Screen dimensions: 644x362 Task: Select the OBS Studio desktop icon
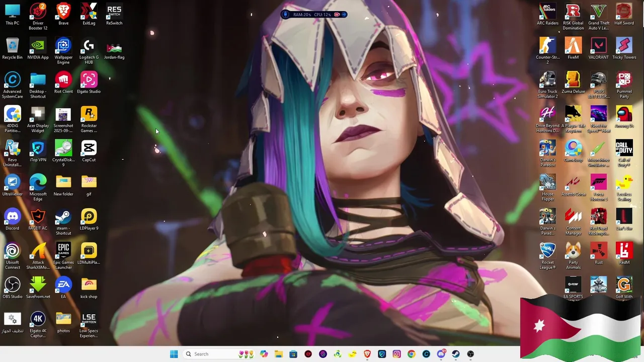pos(13,288)
